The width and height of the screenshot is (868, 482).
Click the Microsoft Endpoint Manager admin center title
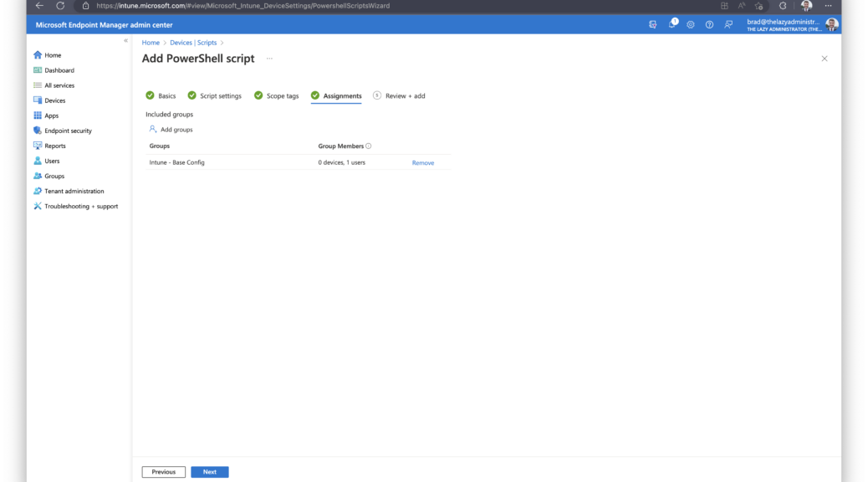point(104,25)
